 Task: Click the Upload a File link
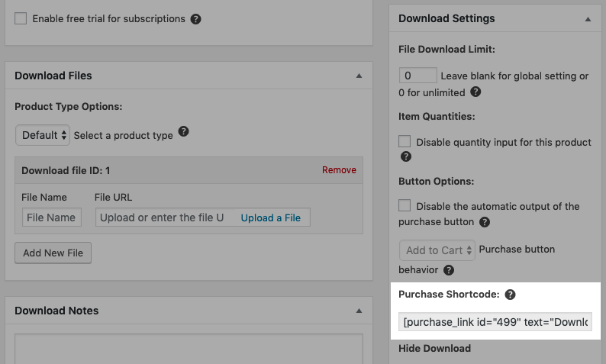270,217
